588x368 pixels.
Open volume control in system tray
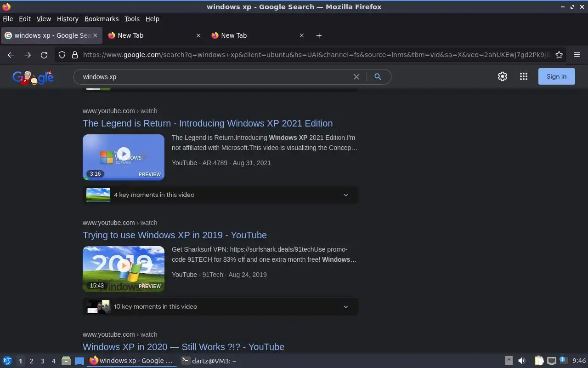click(522, 361)
